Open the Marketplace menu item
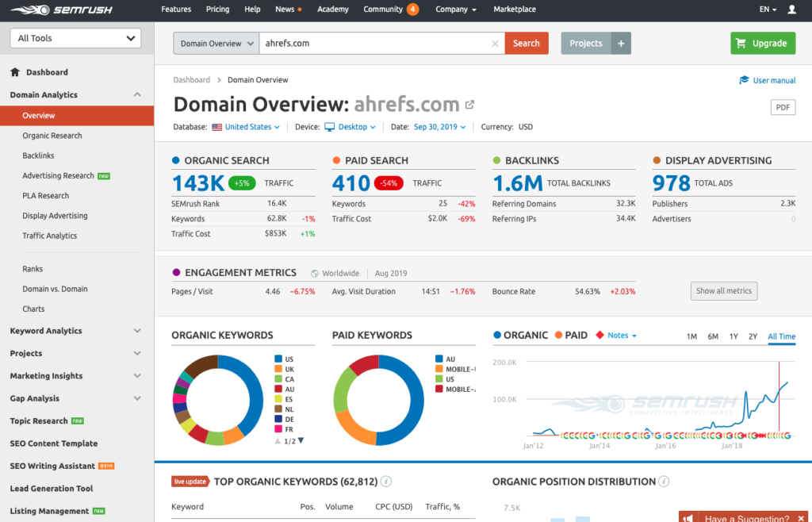This screenshot has width=812, height=522. 515,10
